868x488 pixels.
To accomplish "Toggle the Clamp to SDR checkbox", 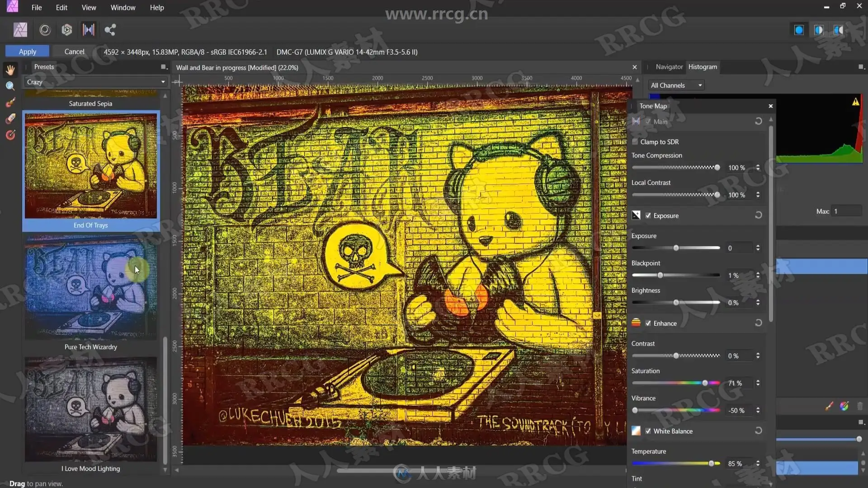I will (635, 141).
